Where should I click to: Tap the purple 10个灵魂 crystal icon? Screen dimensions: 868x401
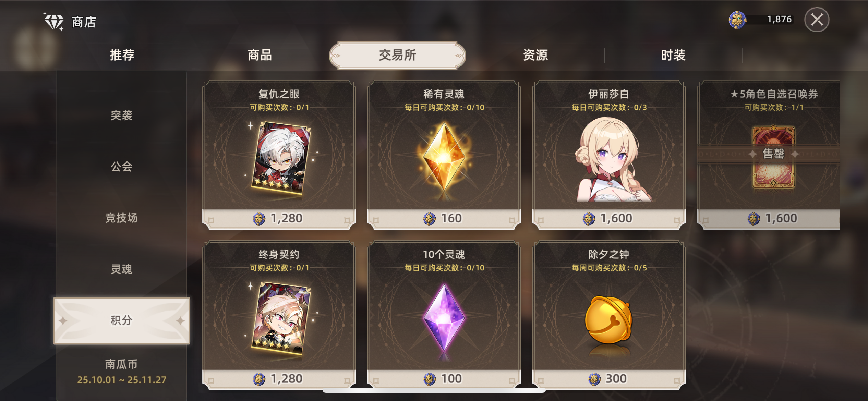(x=444, y=318)
